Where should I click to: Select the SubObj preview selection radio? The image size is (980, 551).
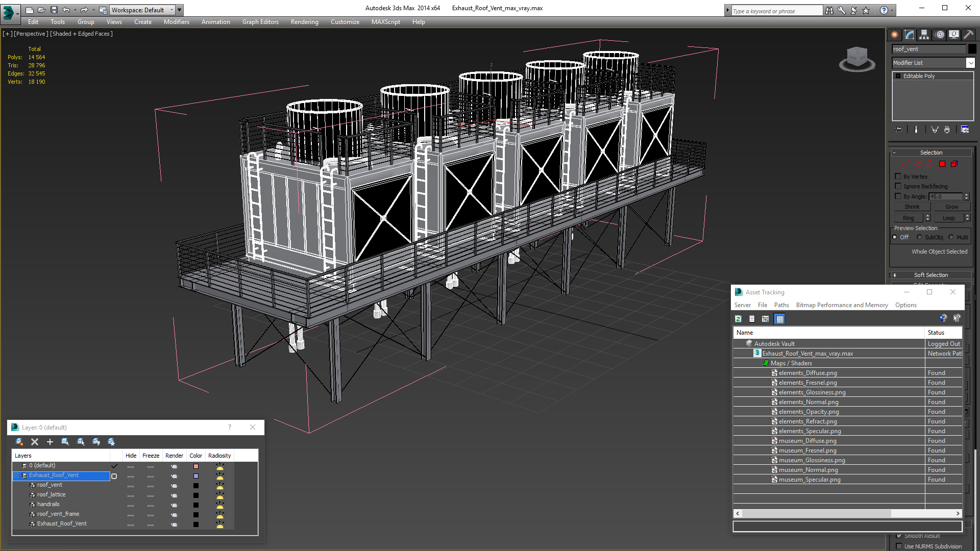[x=919, y=237]
